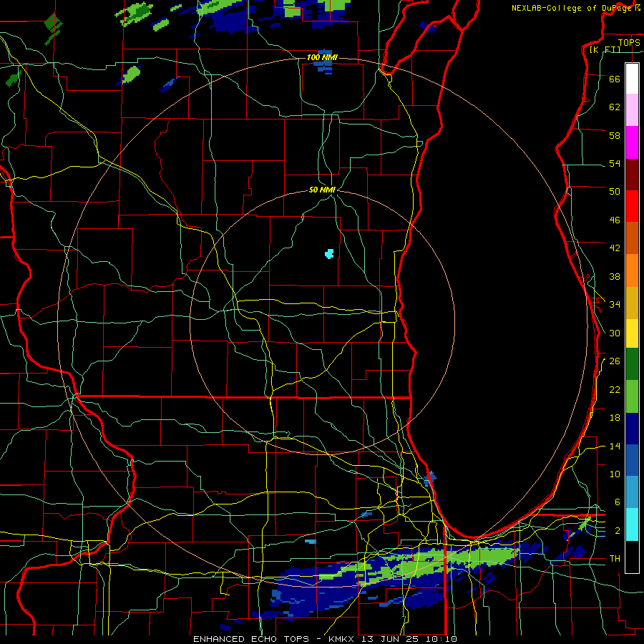The image size is (644, 644).
Task: Pick the cyan legend swatch
Action: (632, 525)
